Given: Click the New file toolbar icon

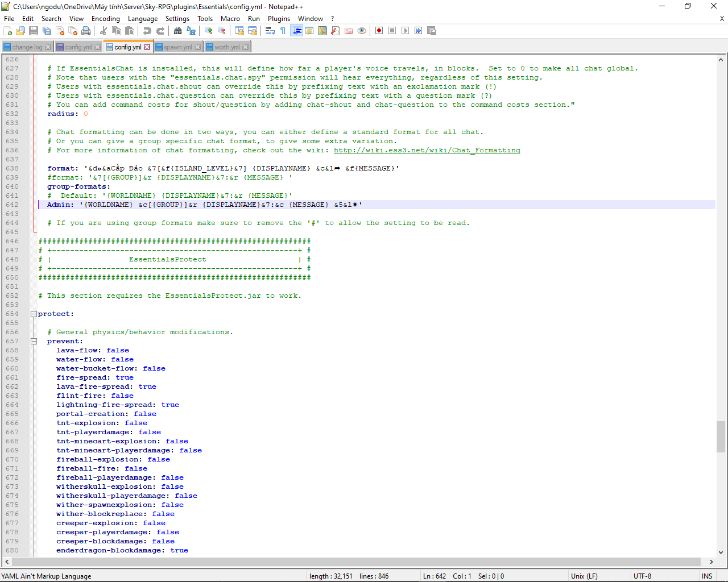Looking at the screenshot, I should click(x=8, y=31).
